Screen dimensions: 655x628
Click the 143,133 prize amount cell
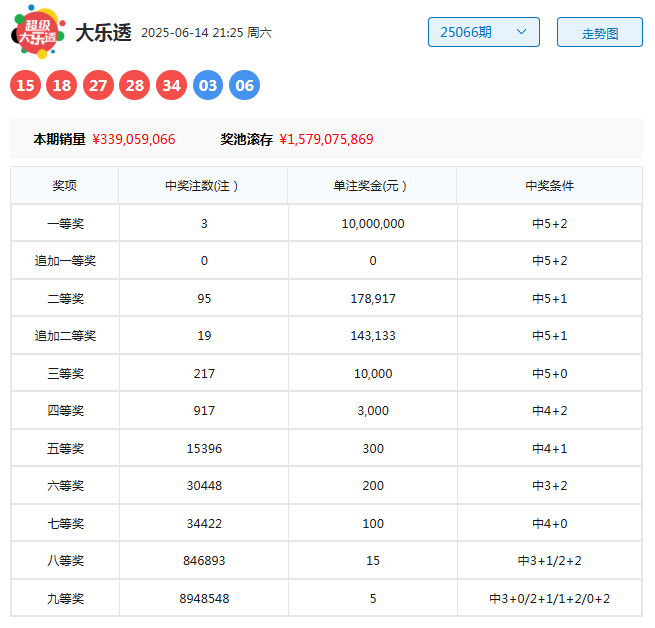pyautogui.click(x=373, y=336)
